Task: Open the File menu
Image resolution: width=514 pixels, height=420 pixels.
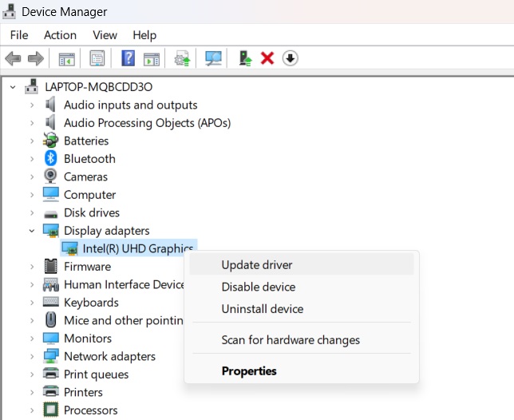Action: [19, 35]
